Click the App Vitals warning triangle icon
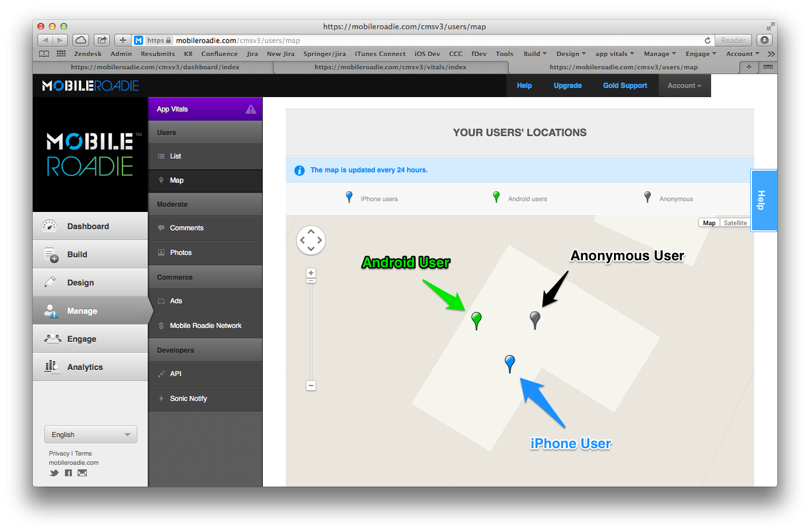Viewport: 810px width, 532px height. click(251, 109)
